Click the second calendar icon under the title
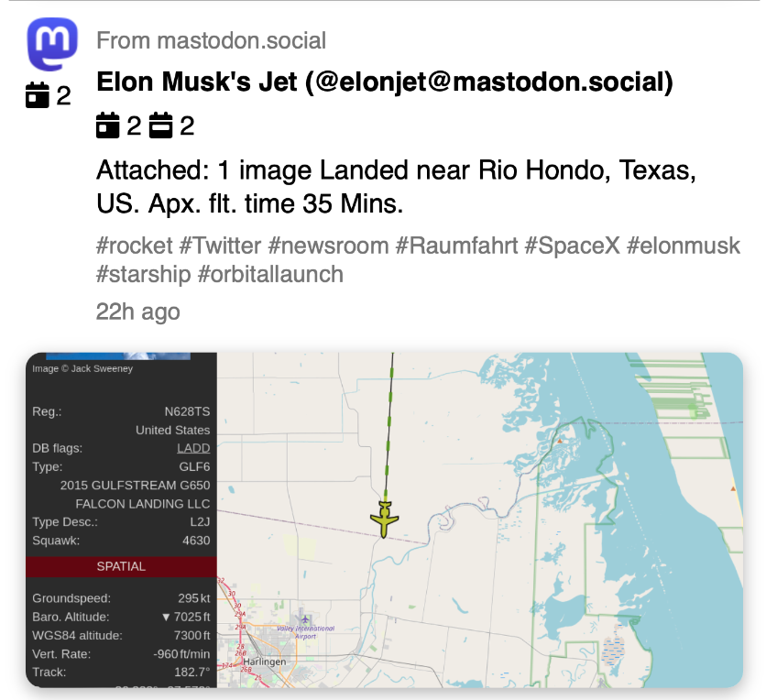This screenshot has height=700, width=766. (x=161, y=126)
